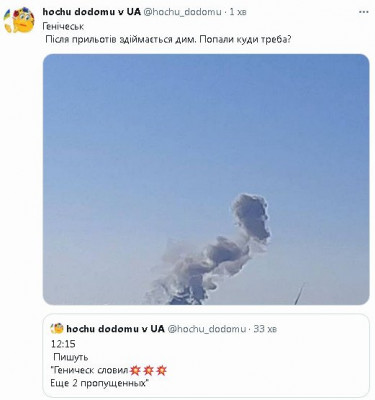Screen dimensions: 375x400
Task: Click the Геническ словил quoted text
Action: [89, 370]
